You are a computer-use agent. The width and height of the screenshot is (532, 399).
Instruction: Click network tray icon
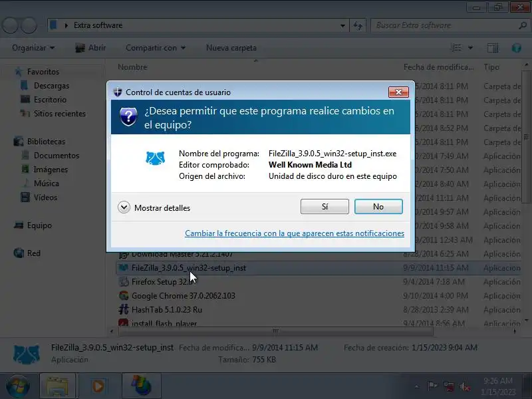448,386
